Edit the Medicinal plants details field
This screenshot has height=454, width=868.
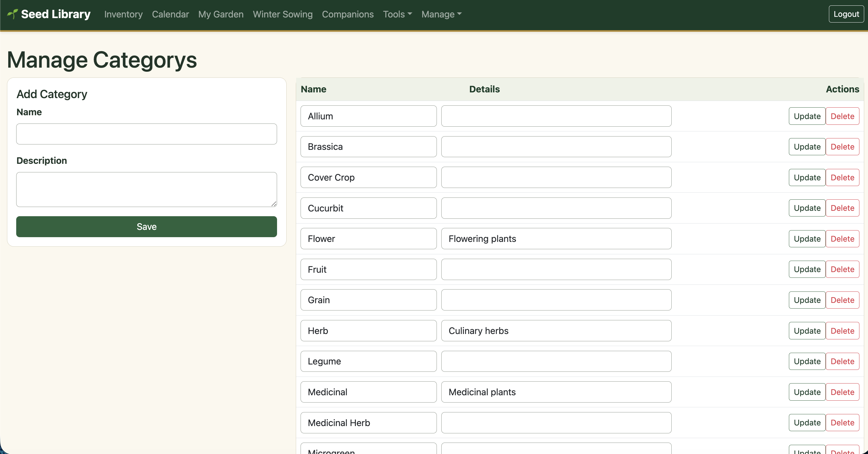point(556,392)
